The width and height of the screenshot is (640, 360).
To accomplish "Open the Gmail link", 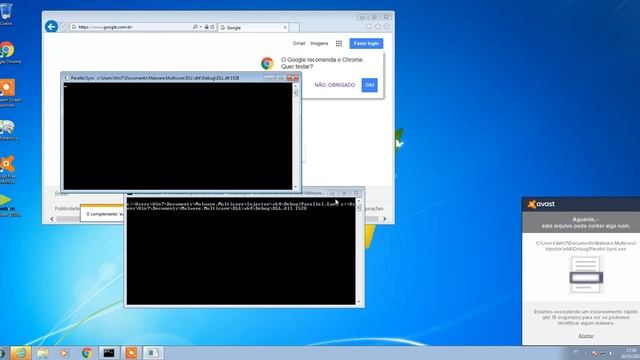I will click(x=299, y=43).
